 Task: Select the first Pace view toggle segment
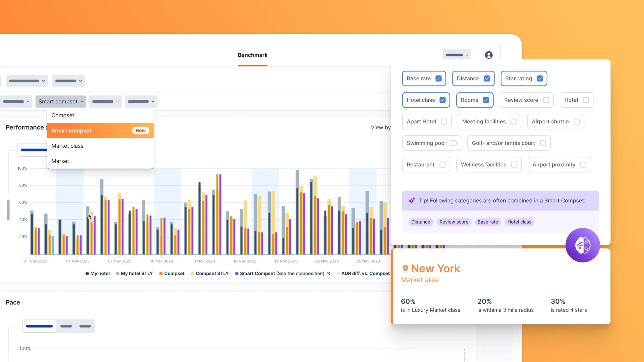click(39, 326)
